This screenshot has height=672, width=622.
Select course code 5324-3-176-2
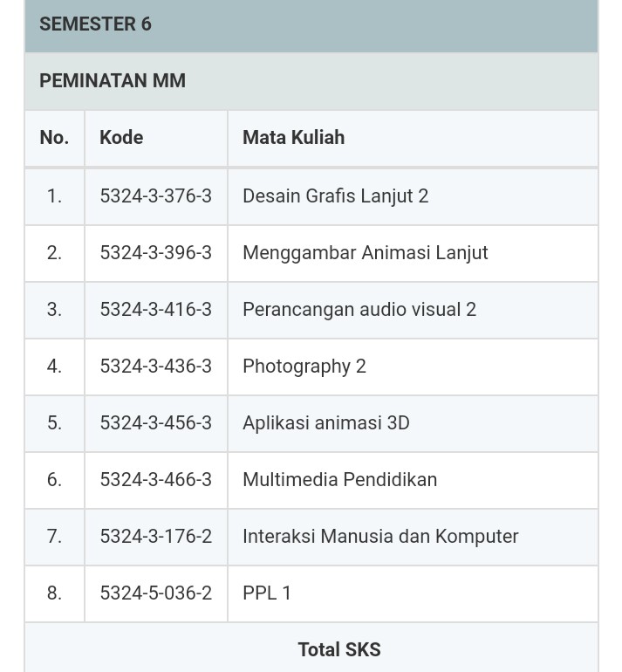coord(156,537)
